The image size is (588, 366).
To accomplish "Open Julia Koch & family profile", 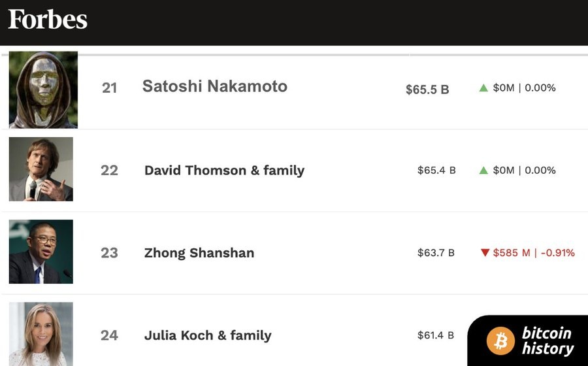I will [x=208, y=335].
